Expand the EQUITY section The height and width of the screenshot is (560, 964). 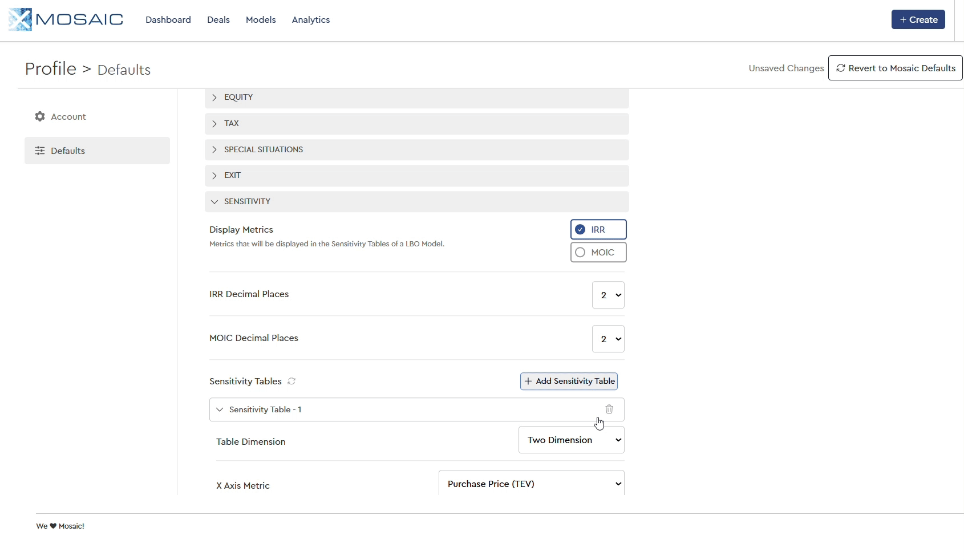click(x=214, y=98)
